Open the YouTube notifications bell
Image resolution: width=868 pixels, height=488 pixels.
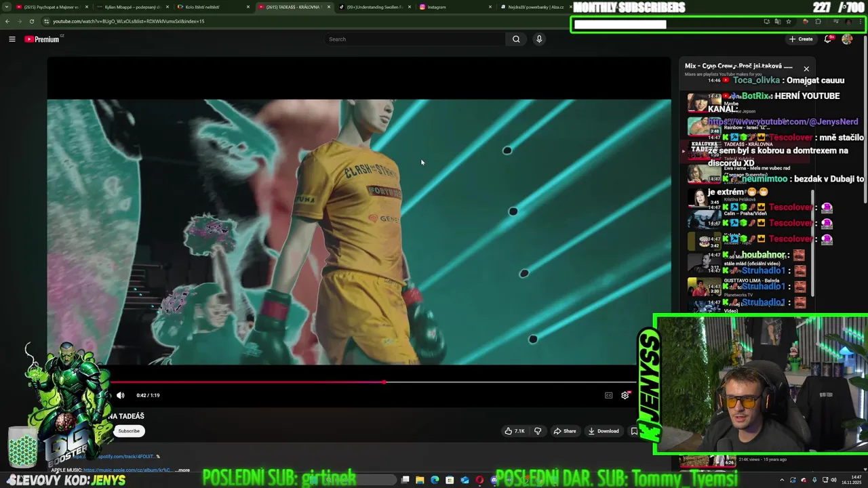point(827,39)
